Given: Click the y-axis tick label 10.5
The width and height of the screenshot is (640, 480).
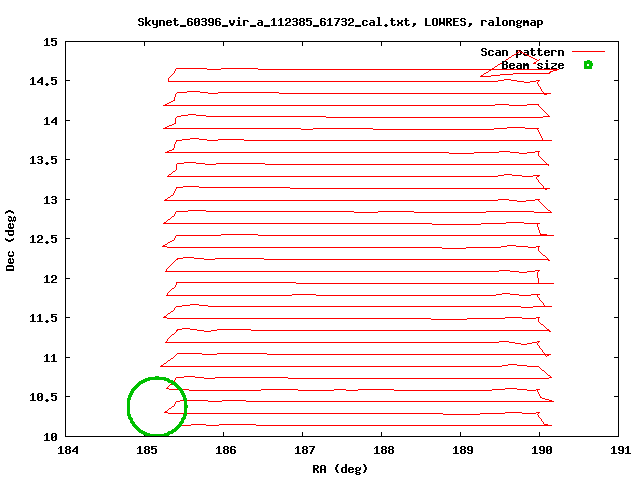Looking at the screenshot, I should [44, 397].
